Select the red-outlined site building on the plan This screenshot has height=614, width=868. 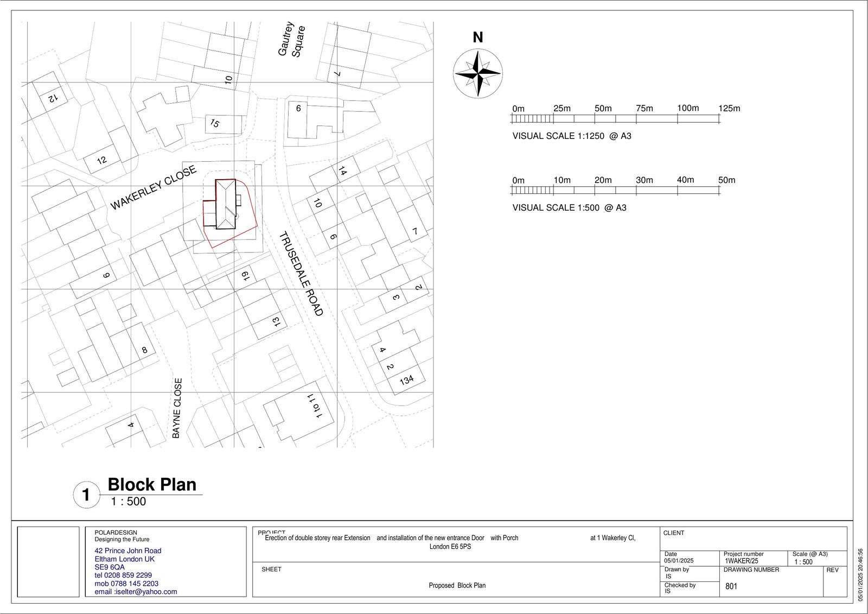[x=226, y=205]
